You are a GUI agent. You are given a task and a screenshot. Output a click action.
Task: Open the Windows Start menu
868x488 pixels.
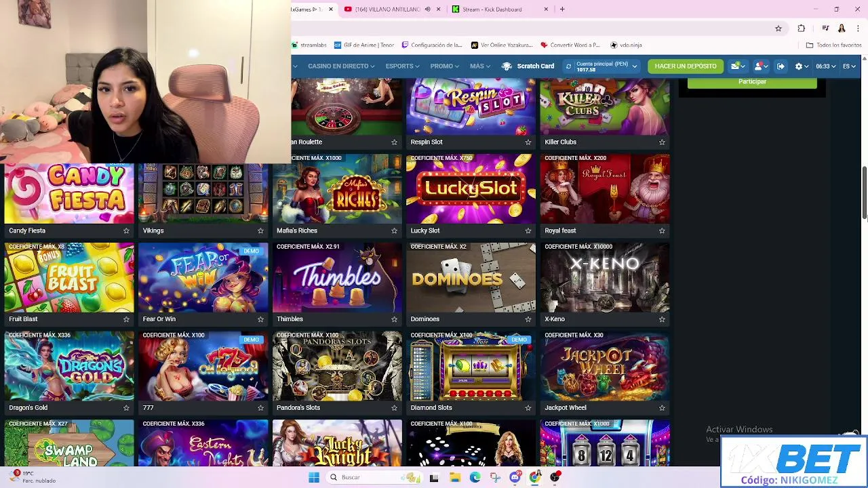(x=313, y=477)
